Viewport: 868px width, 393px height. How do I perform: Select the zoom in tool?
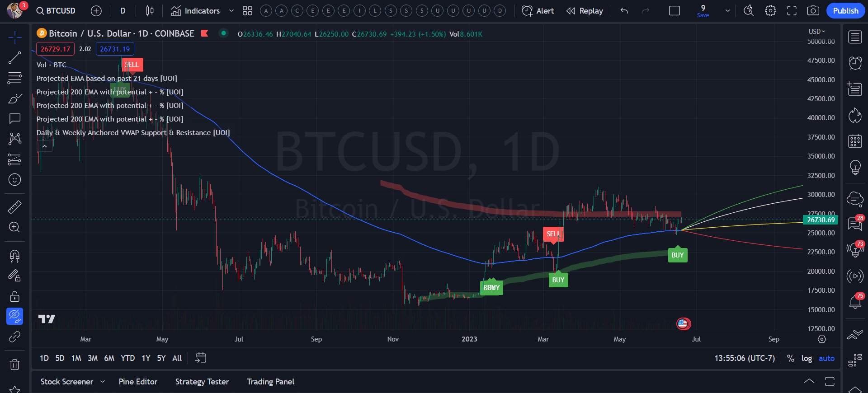coord(14,227)
